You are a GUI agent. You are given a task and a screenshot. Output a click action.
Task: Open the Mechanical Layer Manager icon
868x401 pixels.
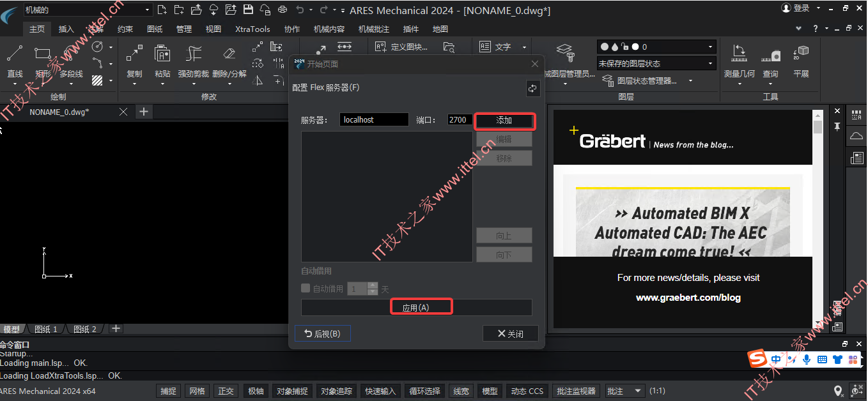[x=564, y=52]
